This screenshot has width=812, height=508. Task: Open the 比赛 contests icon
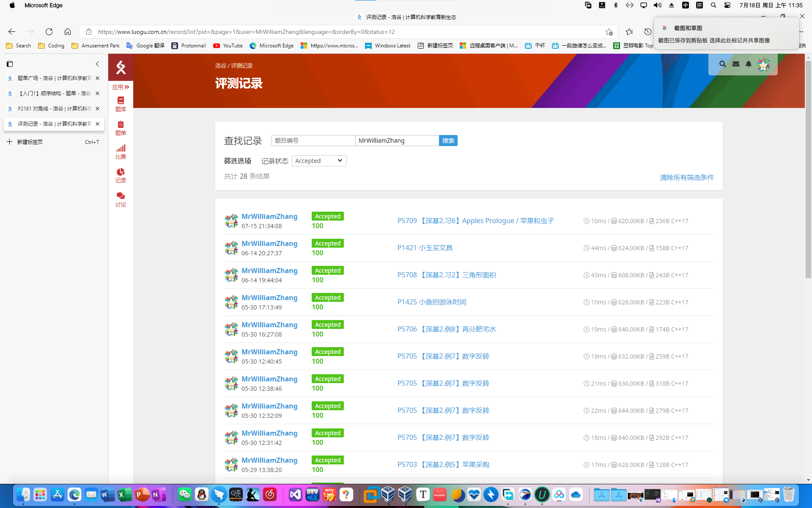121,152
